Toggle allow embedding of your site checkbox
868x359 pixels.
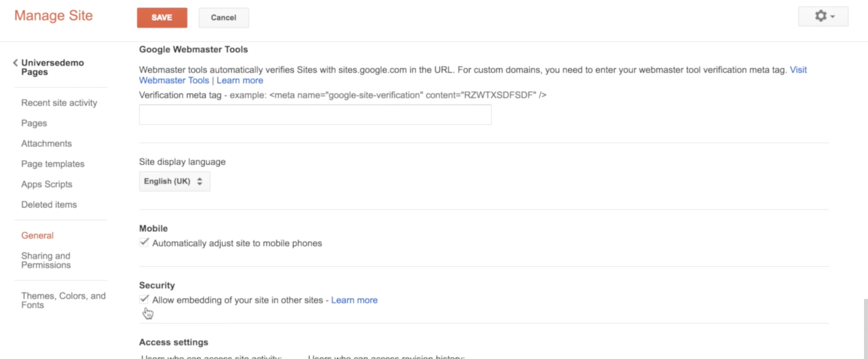[144, 299]
